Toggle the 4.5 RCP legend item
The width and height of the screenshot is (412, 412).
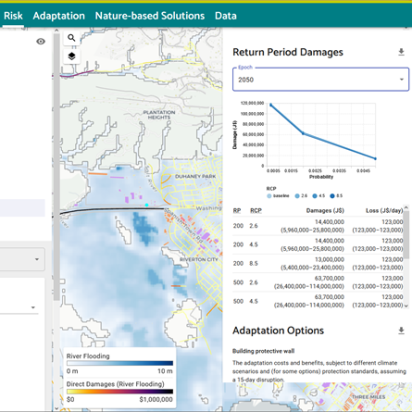coord(319,196)
